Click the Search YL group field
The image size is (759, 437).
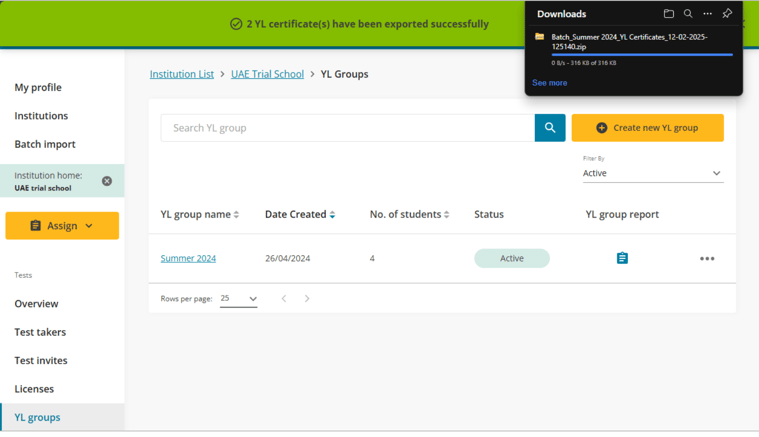347,128
